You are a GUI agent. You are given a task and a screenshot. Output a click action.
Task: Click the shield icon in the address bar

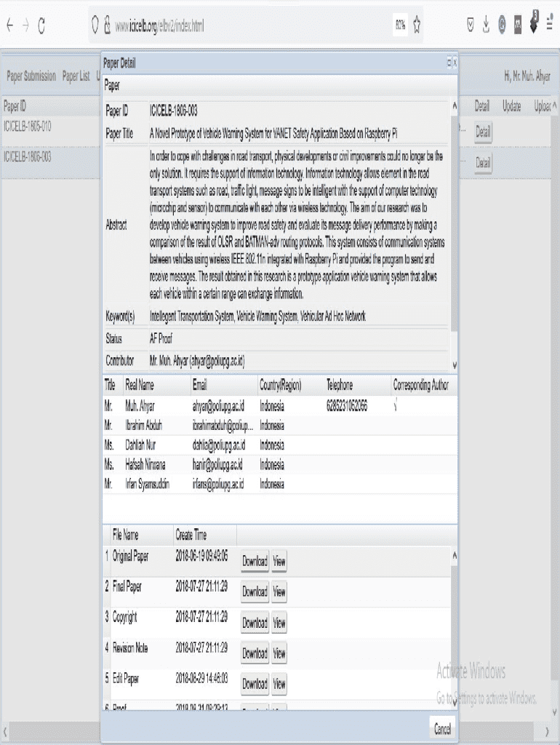pyautogui.click(x=95, y=25)
